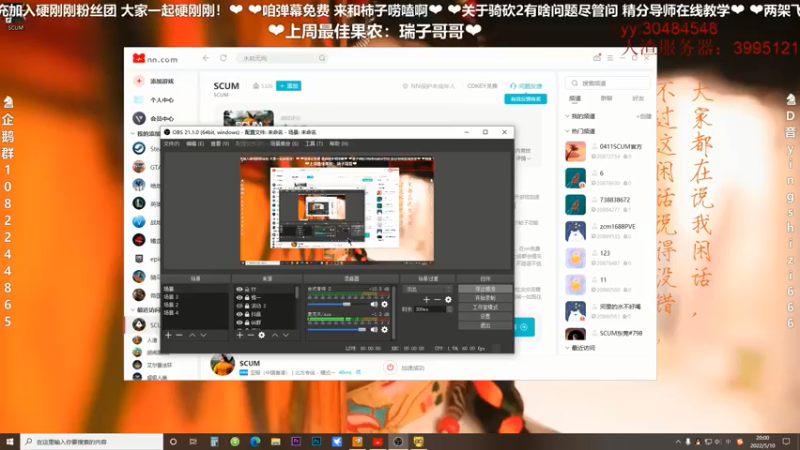Open microphone/Aux channel settings gear
800x450 pixels.
pos(385,330)
